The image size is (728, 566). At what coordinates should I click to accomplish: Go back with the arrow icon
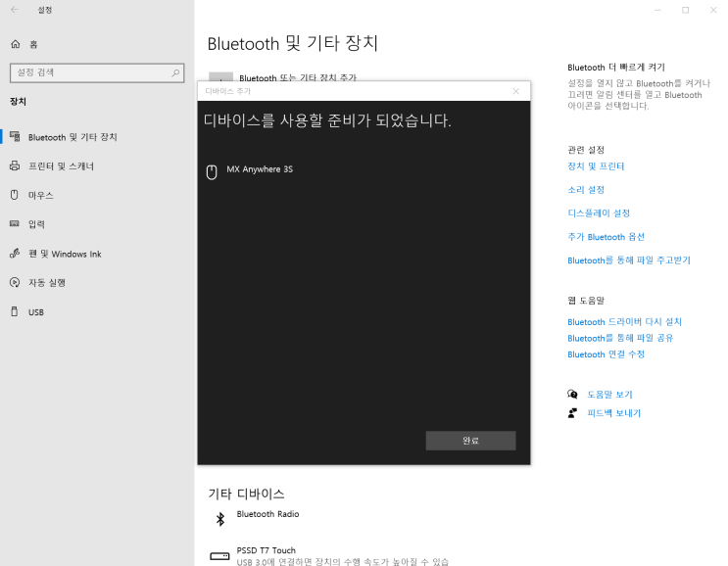coord(15,10)
